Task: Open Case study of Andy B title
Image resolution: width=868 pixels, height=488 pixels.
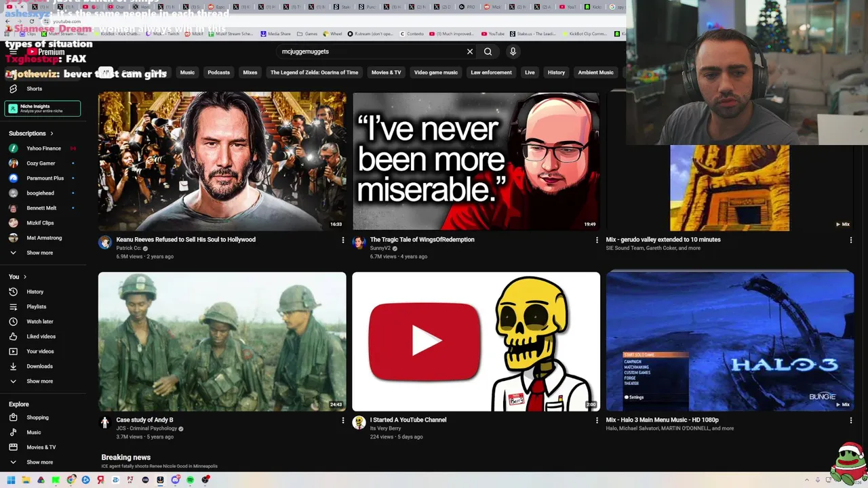Action: pyautogui.click(x=144, y=420)
